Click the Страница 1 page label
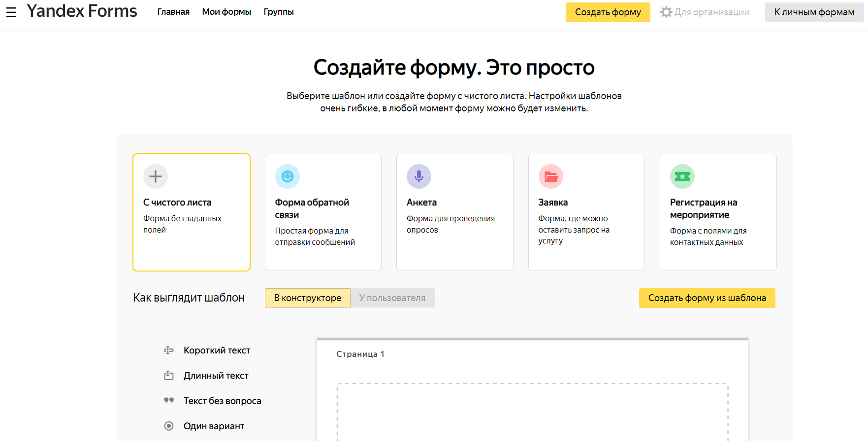The width and height of the screenshot is (868, 441). pos(360,354)
